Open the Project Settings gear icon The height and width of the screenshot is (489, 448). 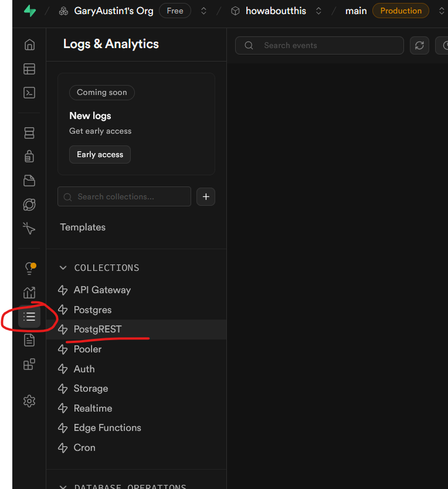tap(29, 401)
